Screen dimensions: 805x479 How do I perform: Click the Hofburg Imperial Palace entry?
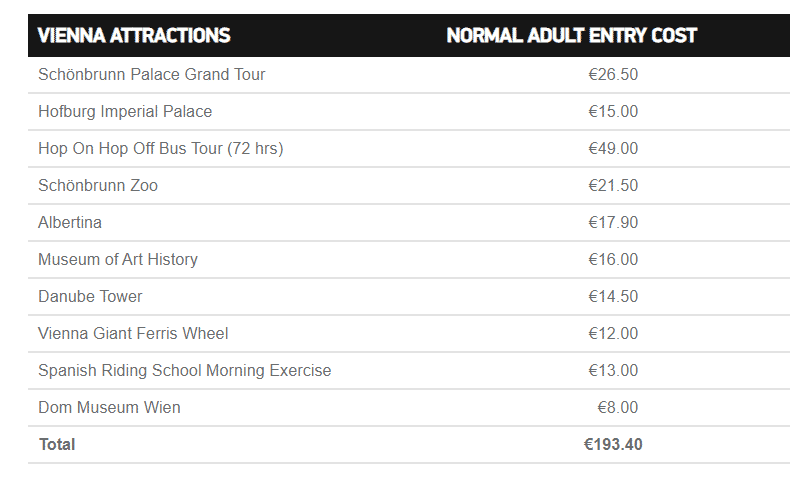(125, 111)
